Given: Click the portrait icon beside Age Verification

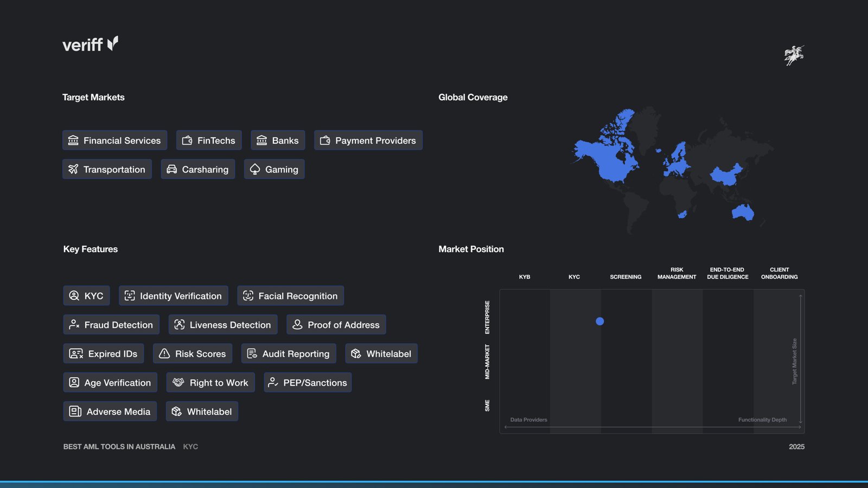Looking at the screenshot, I should (74, 382).
